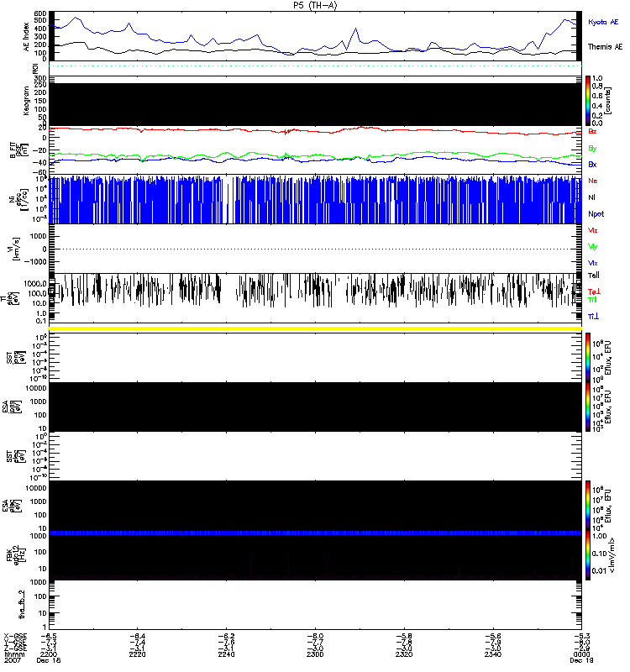
Task: Click the Keogram counts color bar
Action: click(x=589, y=100)
